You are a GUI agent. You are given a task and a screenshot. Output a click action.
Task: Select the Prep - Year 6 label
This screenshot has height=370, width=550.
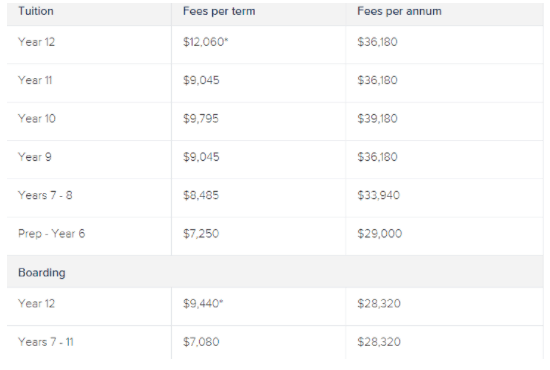point(52,234)
